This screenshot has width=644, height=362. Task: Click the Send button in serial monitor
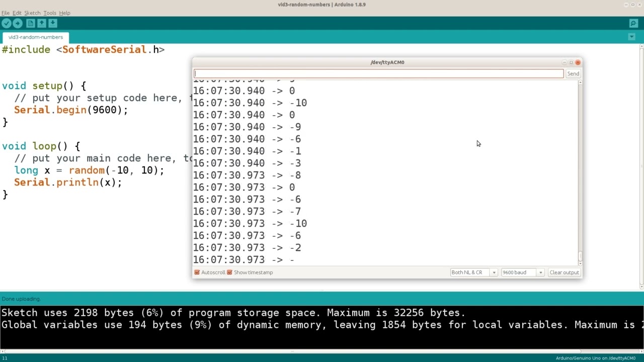573,73
